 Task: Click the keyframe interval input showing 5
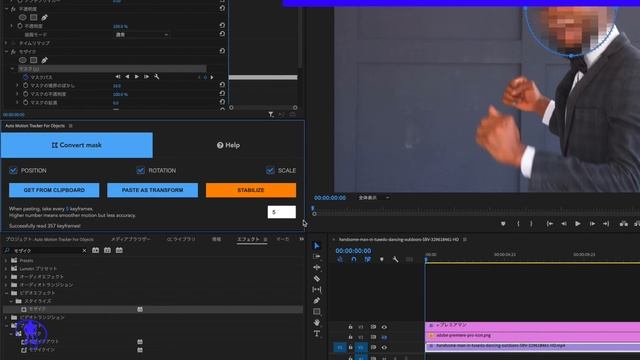click(282, 212)
